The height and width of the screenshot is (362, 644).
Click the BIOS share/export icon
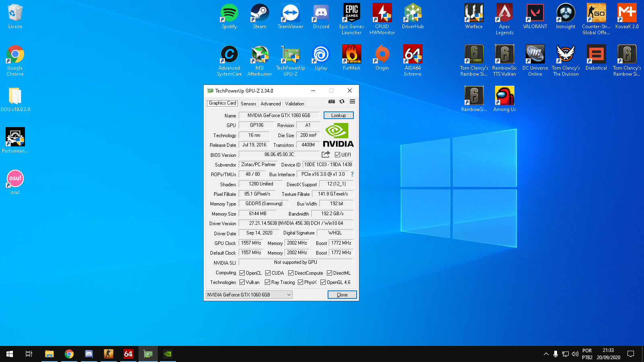(x=326, y=154)
